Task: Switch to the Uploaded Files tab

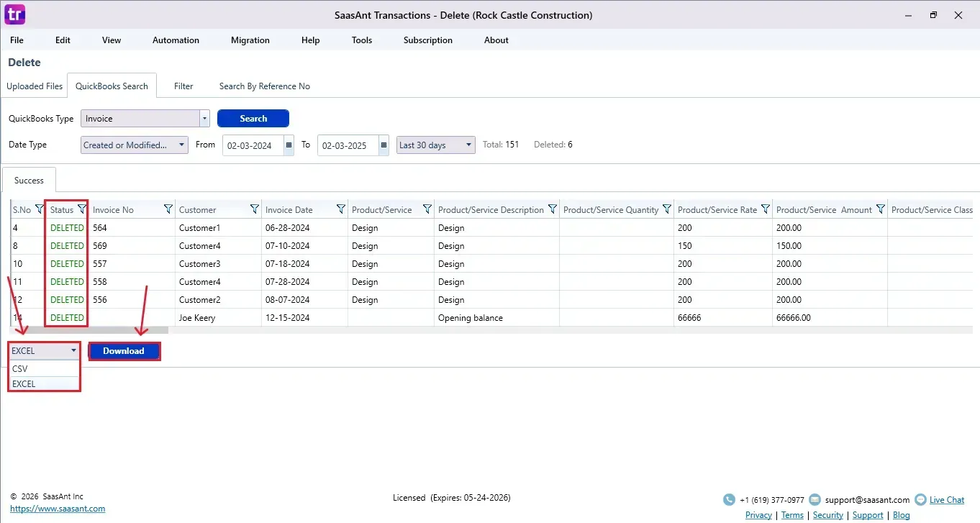Action: [35, 86]
